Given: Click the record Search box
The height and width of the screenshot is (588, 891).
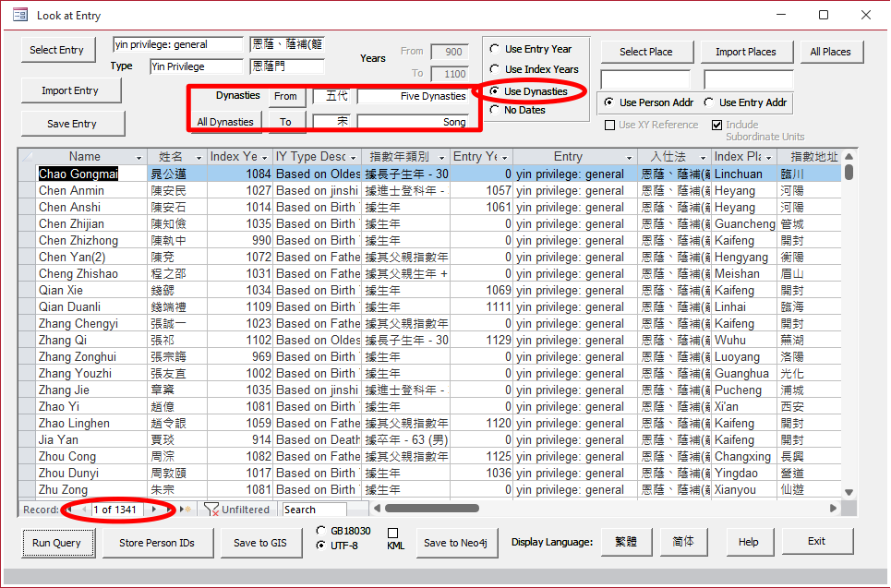Looking at the screenshot, I should 314,509.
